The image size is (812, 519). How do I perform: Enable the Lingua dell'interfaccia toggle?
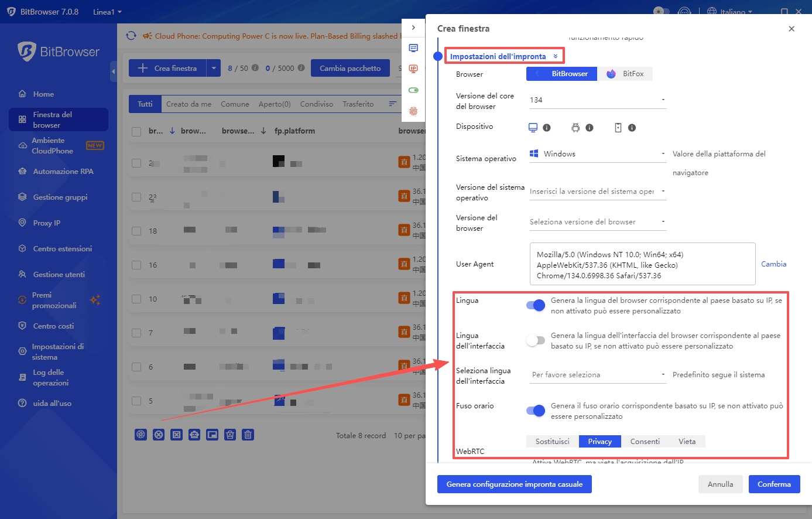click(x=535, y=340)
